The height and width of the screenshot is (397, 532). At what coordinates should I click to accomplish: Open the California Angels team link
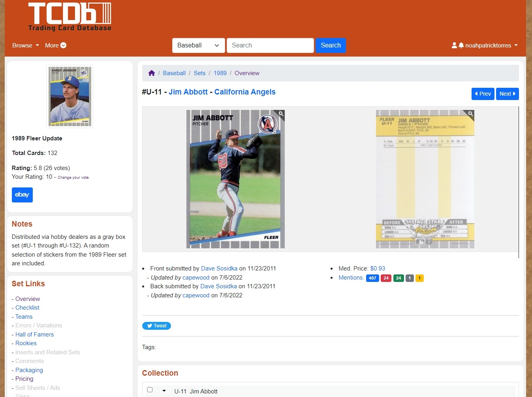pos(245,92)
